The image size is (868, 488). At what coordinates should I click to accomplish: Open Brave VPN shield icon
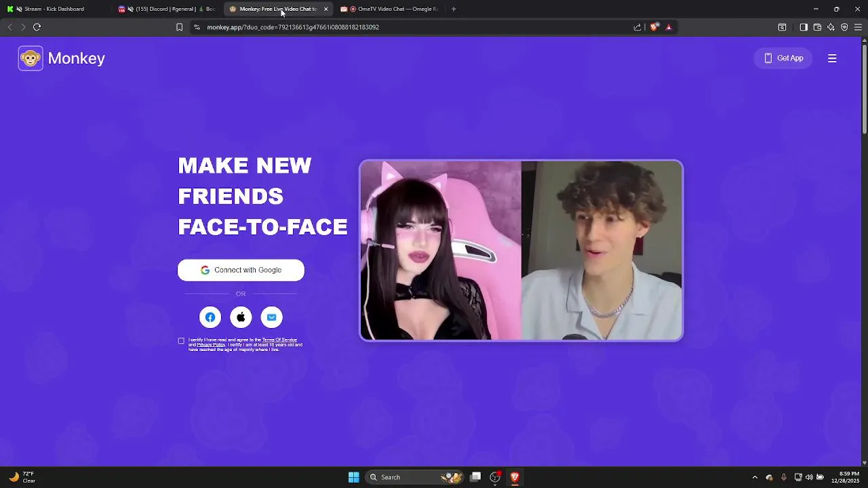click(844, 27)
